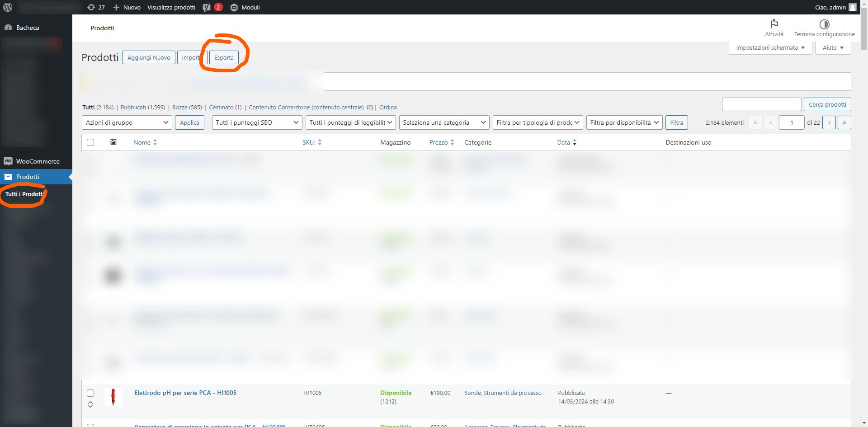Open the Filtra per disponibilità dropdown
Screen dimensions: 868x427
(x=624, y=122)
